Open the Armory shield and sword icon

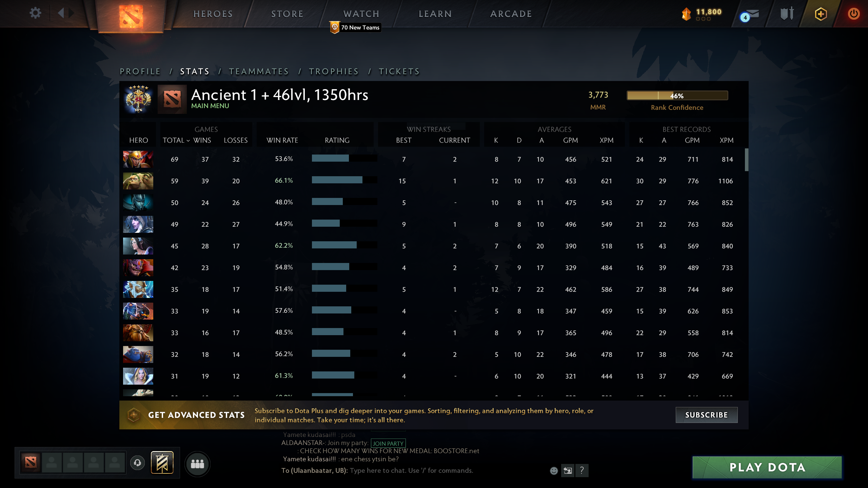pos(787,14)
